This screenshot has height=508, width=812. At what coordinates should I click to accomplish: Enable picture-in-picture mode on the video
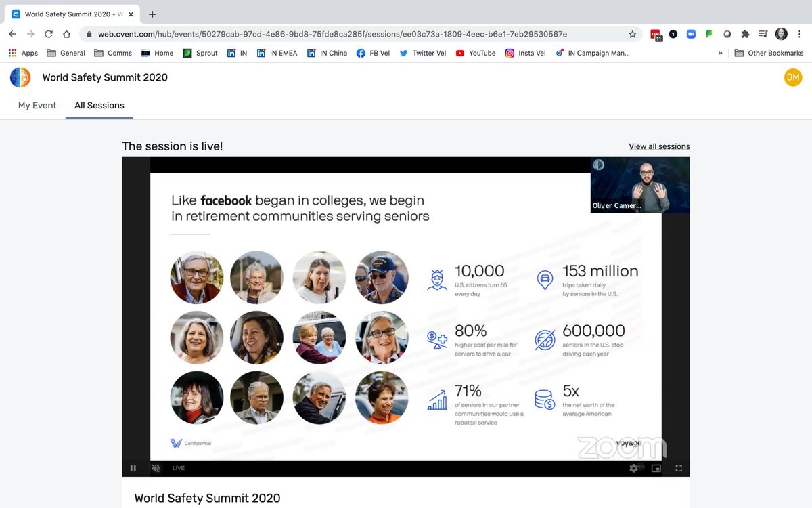tap(656, 468)
